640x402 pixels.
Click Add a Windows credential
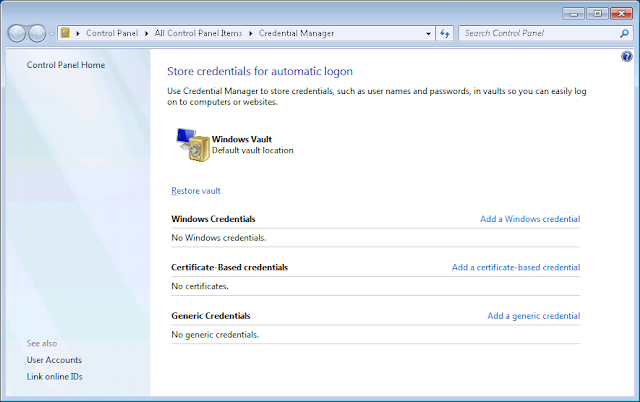tap(530, 219)
